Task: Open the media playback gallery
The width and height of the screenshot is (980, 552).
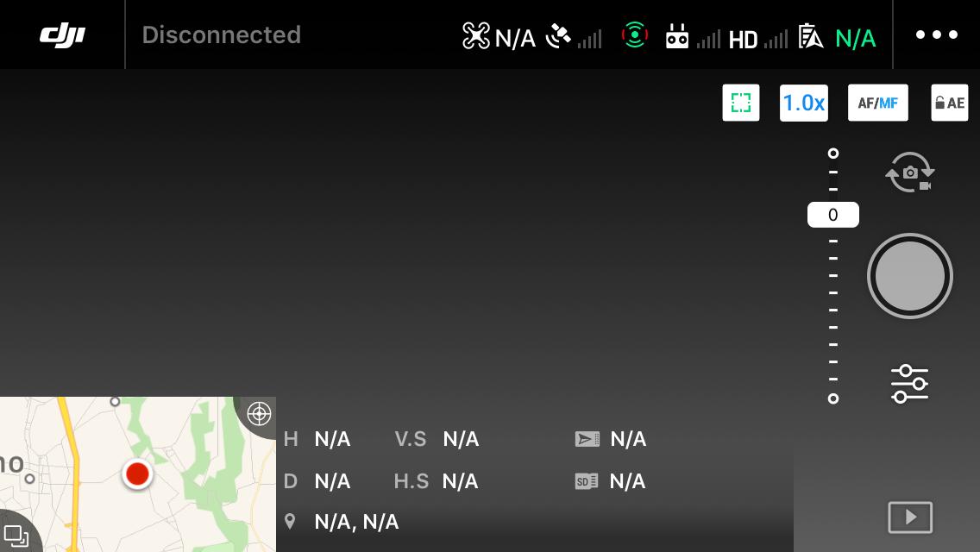Action: point(909,517)
